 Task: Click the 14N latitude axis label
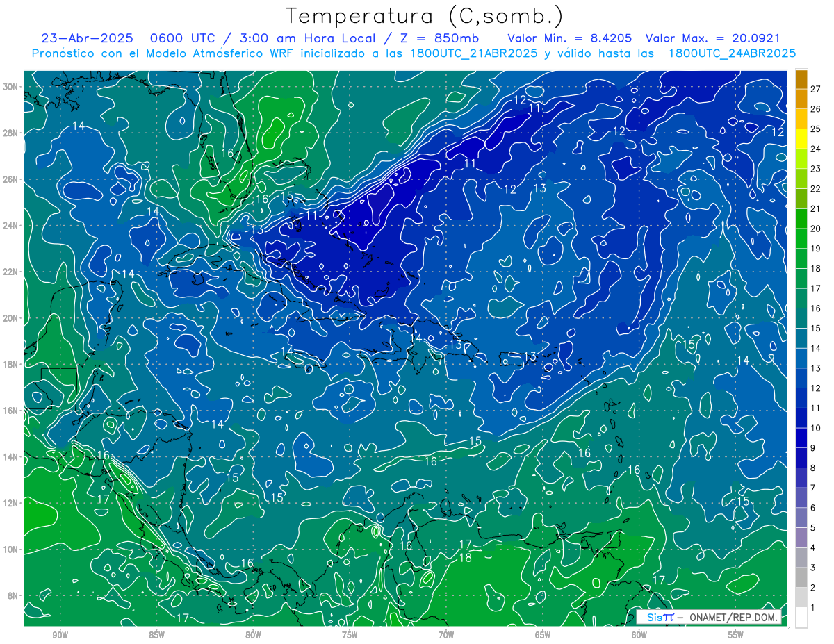10,456
